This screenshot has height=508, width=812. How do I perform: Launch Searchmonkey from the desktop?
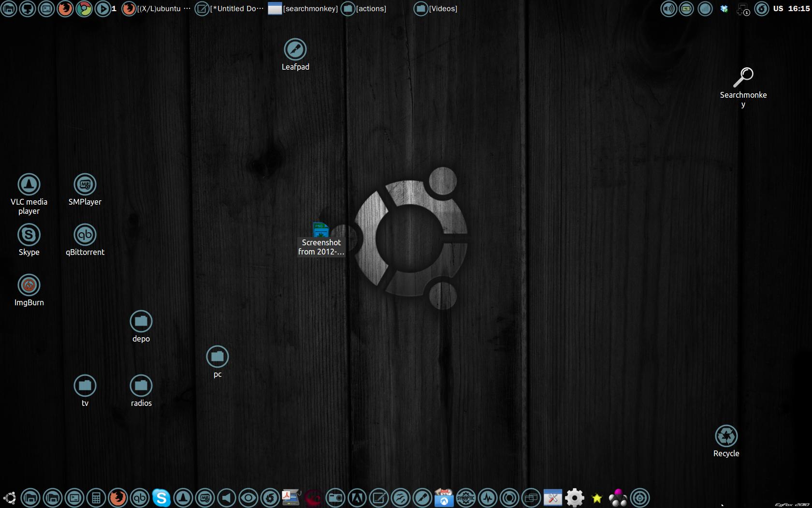point(743,77)
